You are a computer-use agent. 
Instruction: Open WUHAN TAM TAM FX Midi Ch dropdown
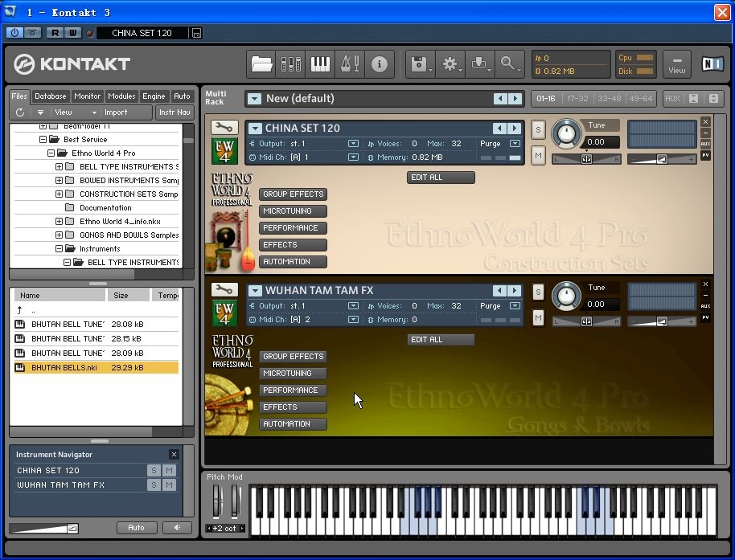tap(354, 319)
